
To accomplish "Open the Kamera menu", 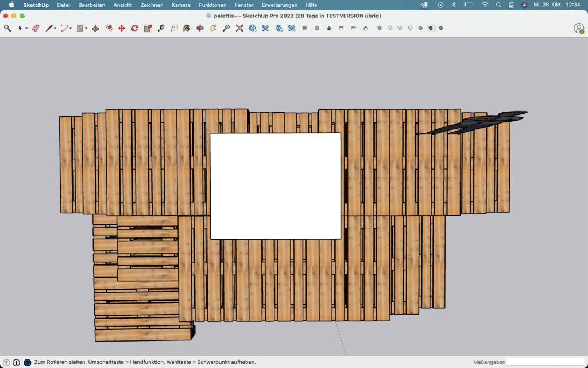I will (x=181, y=5).
